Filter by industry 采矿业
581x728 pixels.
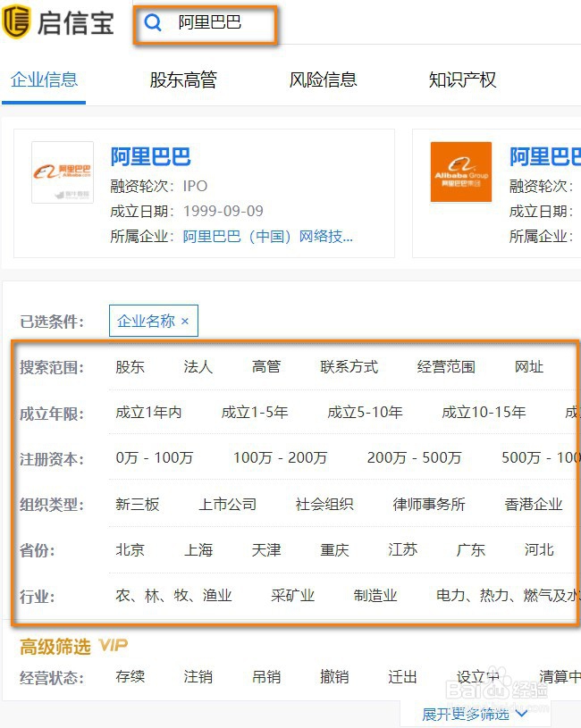292,596
